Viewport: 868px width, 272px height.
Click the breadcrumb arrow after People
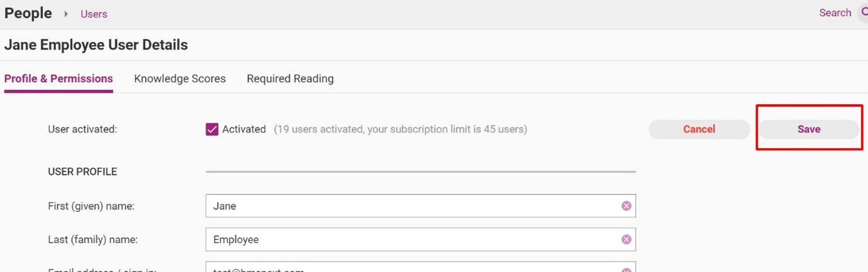(x=66, y=14)
